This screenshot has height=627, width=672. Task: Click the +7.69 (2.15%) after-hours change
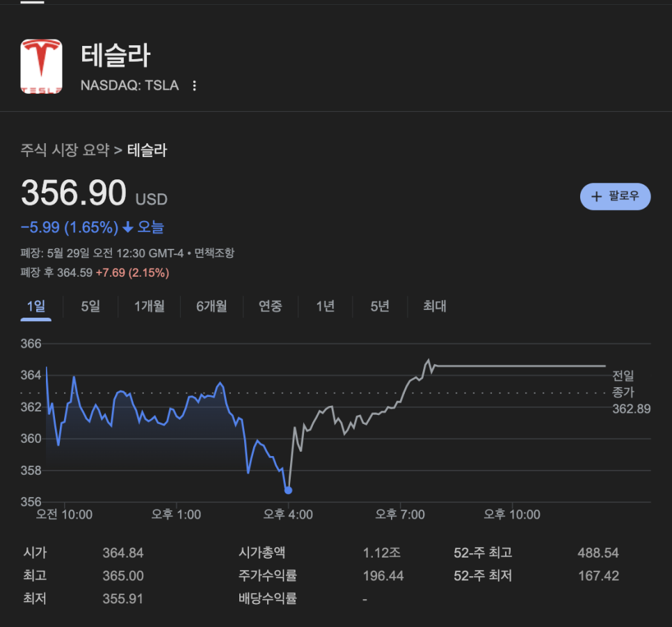pos(132,272)
